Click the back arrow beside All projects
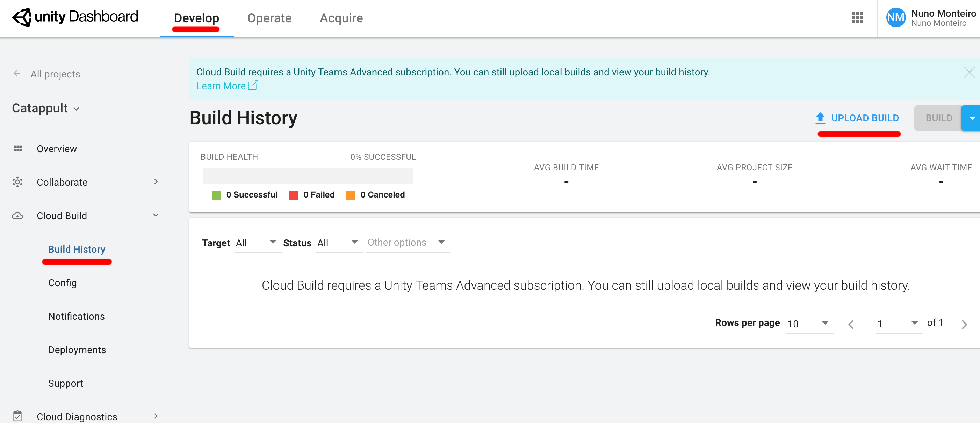This screenshot has width=980, height=423. click(x=17, y=73)
